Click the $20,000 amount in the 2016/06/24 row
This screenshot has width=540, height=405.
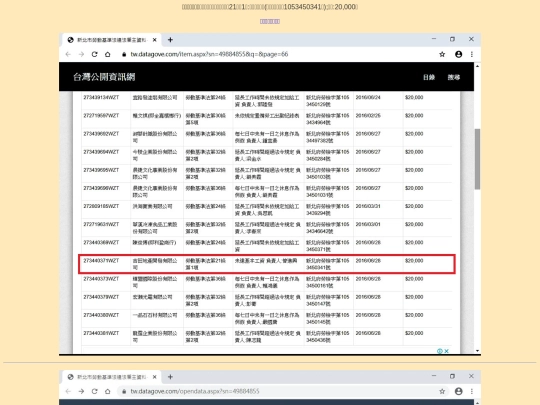tap(414, 97)
